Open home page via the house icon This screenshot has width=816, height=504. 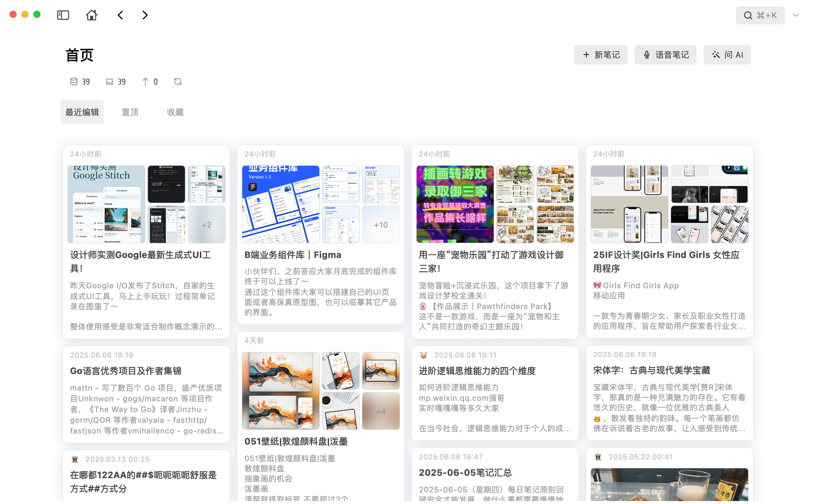coord(92,15)
